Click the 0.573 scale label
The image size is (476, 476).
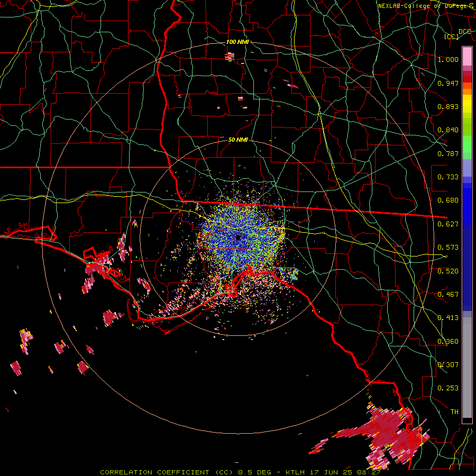(x=448, y=248)
